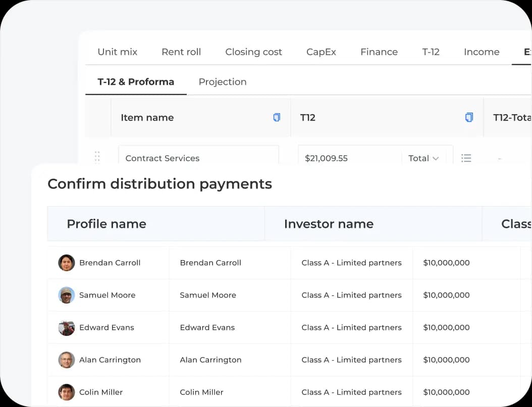
Task: Click the list icon beside Total dropdown
Action: coord(466,158)
